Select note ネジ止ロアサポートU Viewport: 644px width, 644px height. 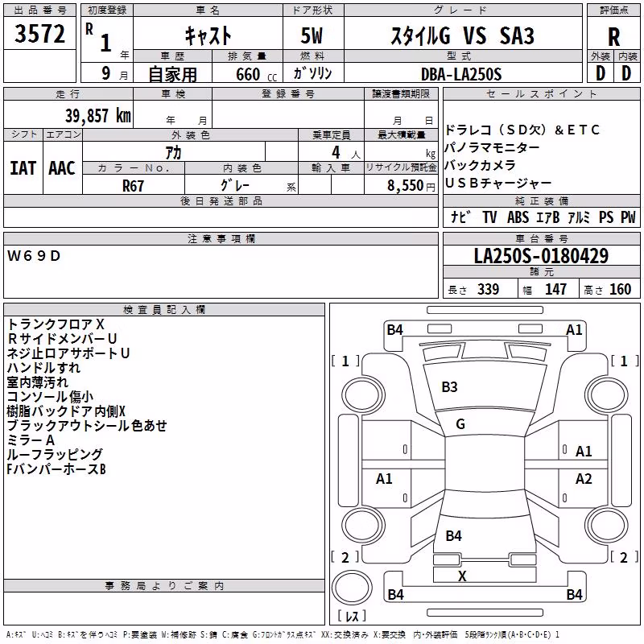[68, 353]
